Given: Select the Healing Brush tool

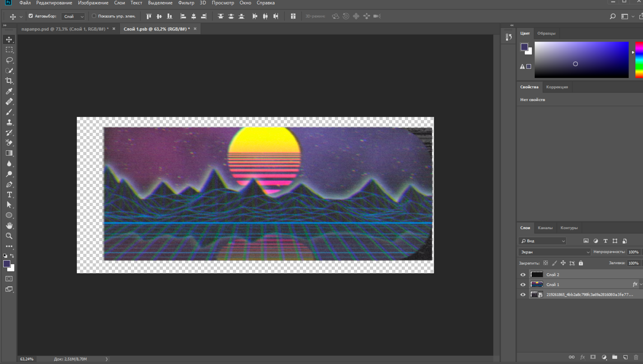Looking at the screenshot, I should (9, 101).
